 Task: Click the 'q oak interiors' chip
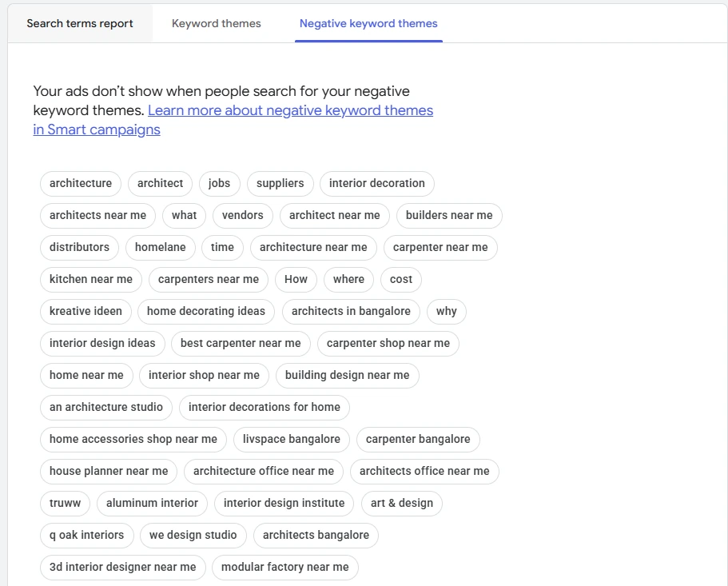(x=87, y=536)
